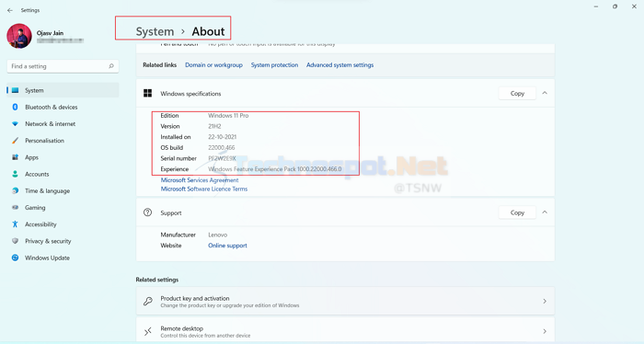Open the Apps settings page
This screenshot has height=344, width=644.
(x=63, y=157)
